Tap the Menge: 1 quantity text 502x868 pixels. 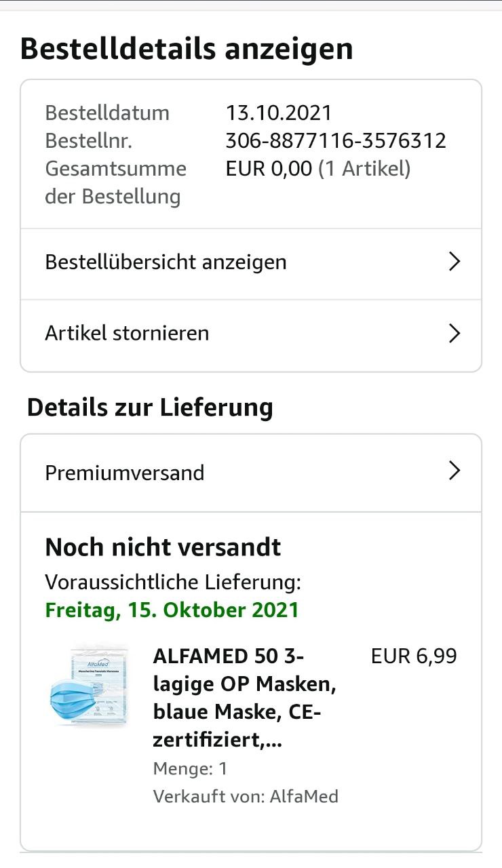point(190,768)
